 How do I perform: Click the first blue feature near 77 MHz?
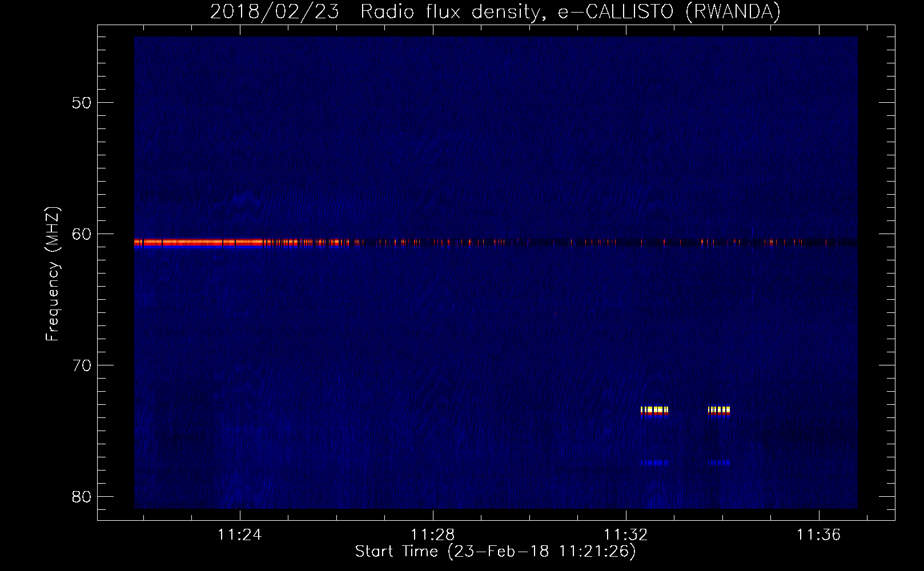pos(654,463)
